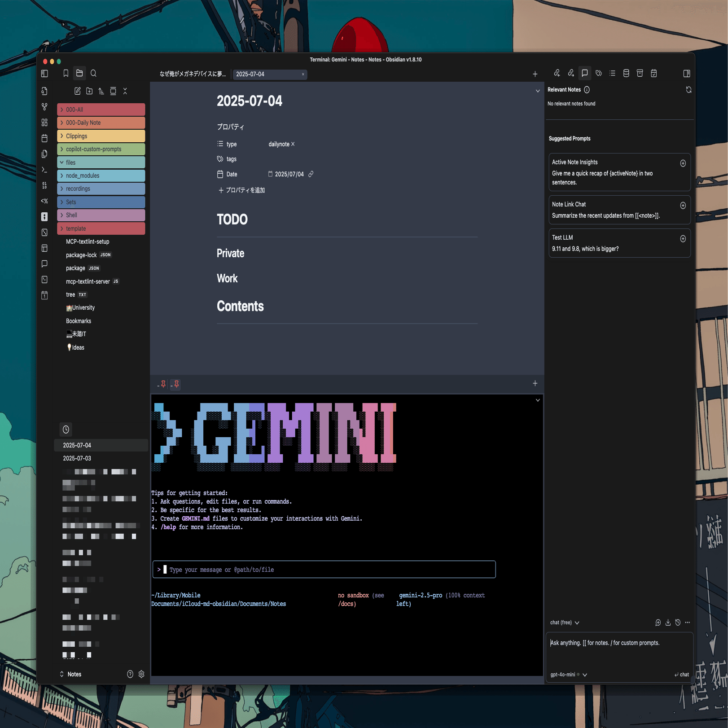Open daily note calendar ribbon icon
Screen dimensions: 728x728
[44, 138]
